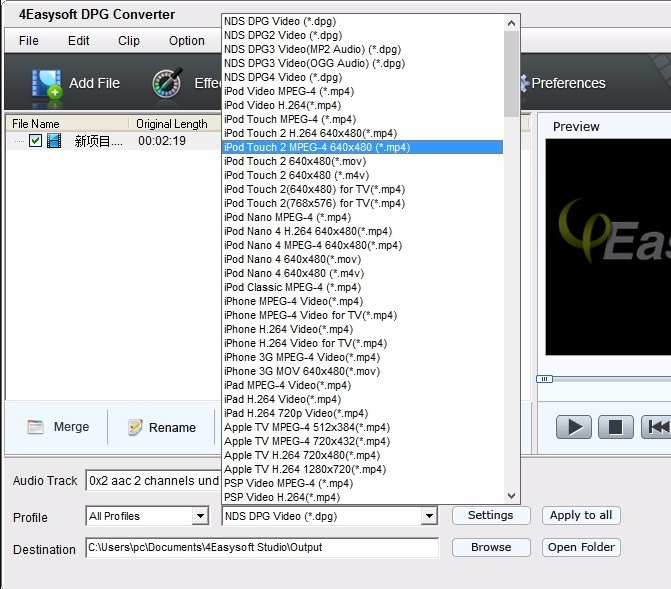The width and height of the screenshot is (671, 589).
Task: Select iPhone H.264 Video(*.mp4)
Action: click(362, 329)
